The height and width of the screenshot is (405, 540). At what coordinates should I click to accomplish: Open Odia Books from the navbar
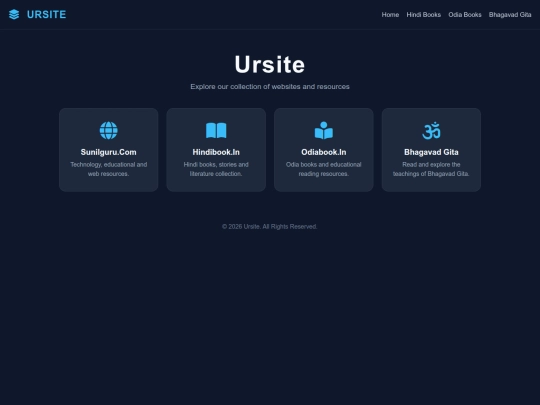(x=465, y=15)
